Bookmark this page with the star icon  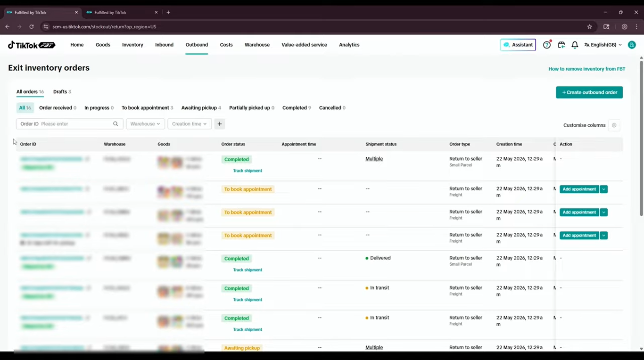(x=589, y=27)
